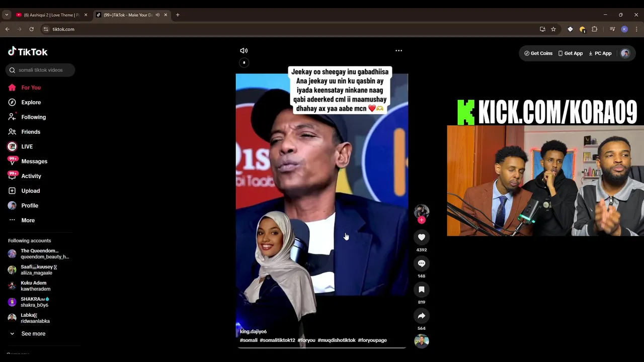Close the Aashiqui 2 YouTube tab
The image size is (644, 362).
click(86, 15)
